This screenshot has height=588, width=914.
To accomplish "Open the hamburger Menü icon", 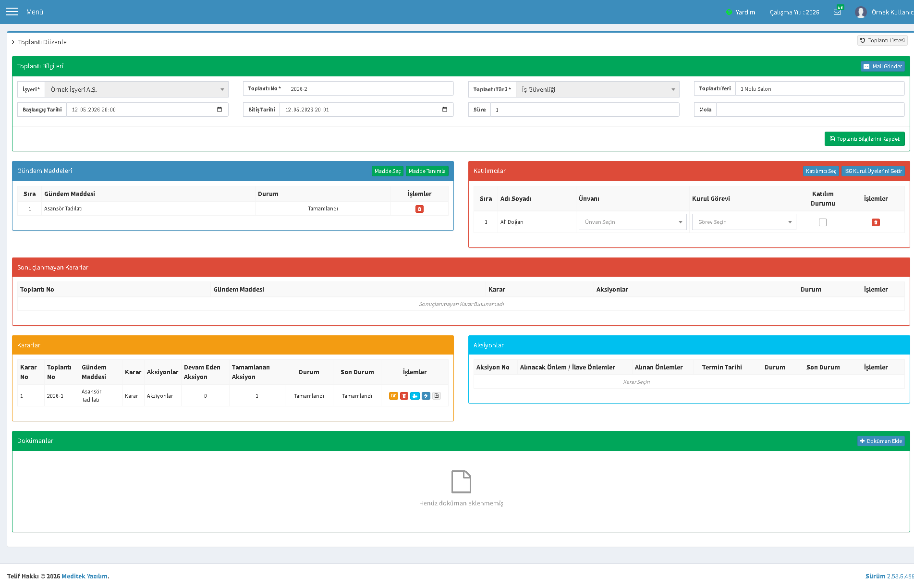I will (12, 12).
